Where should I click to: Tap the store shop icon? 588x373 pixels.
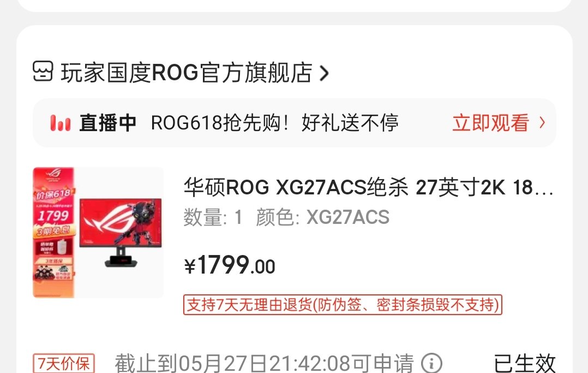pos(43,72)
